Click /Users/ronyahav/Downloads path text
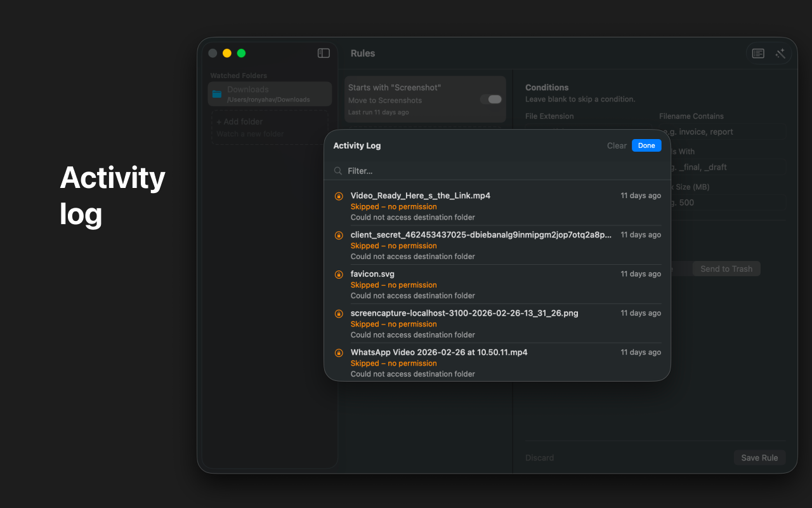Viewport: 812px width, 508px height. tap(269, 100)
